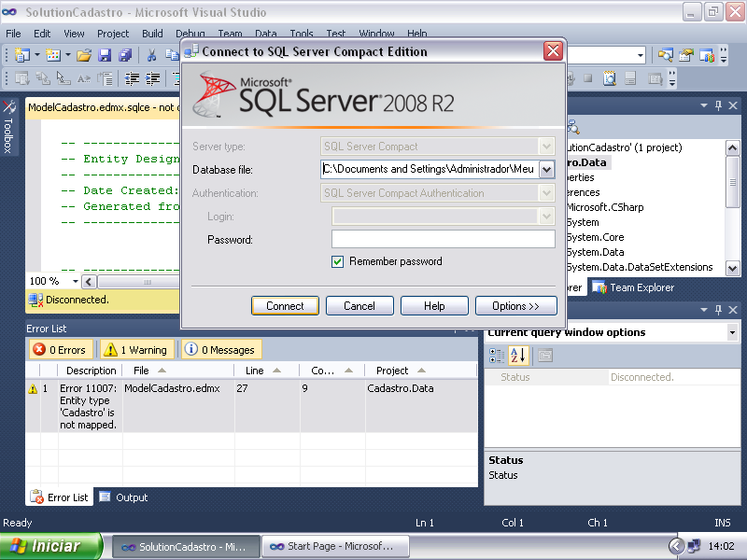
Task: Click the Cancel button in dialog
Action: pos(359,306)
